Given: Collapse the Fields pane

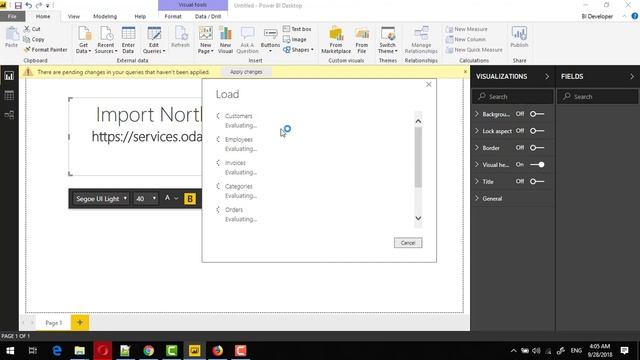Looking at the screenshot, I should (632, 76).
